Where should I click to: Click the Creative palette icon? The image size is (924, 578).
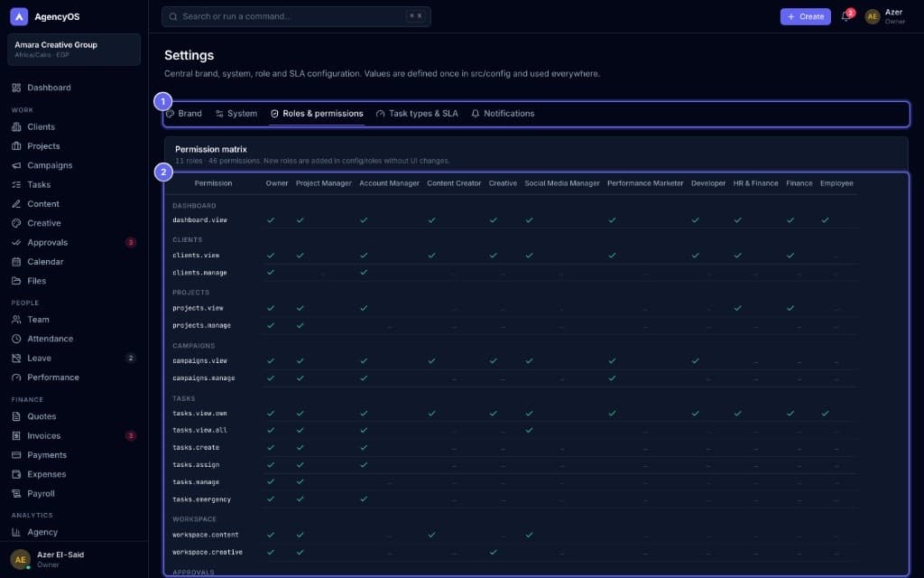pyautogui.click(x=16, y=224)
